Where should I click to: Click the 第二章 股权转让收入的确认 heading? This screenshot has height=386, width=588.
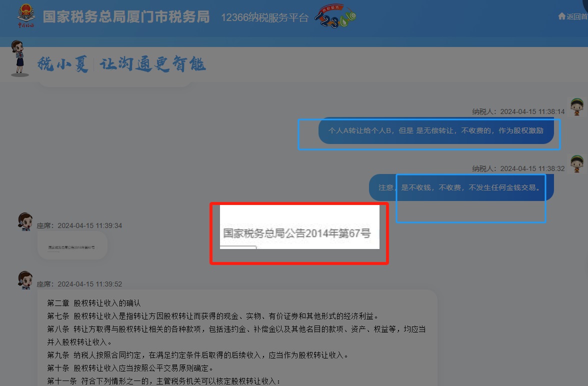coord(94,303)
